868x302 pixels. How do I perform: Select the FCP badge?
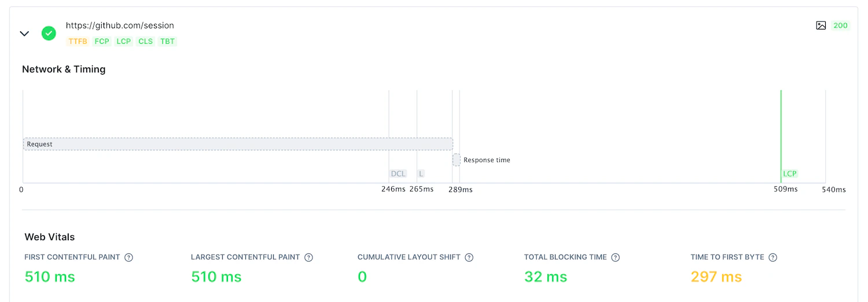[102, 42]
